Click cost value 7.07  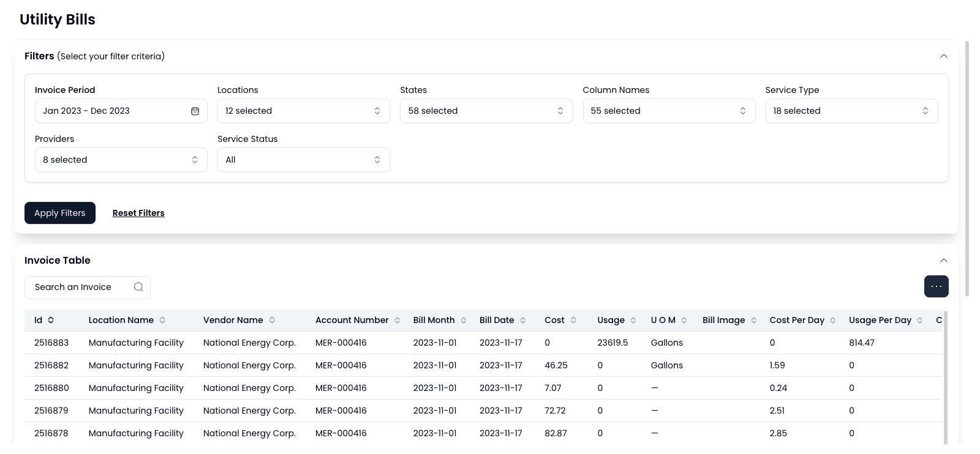coord(553,388)
